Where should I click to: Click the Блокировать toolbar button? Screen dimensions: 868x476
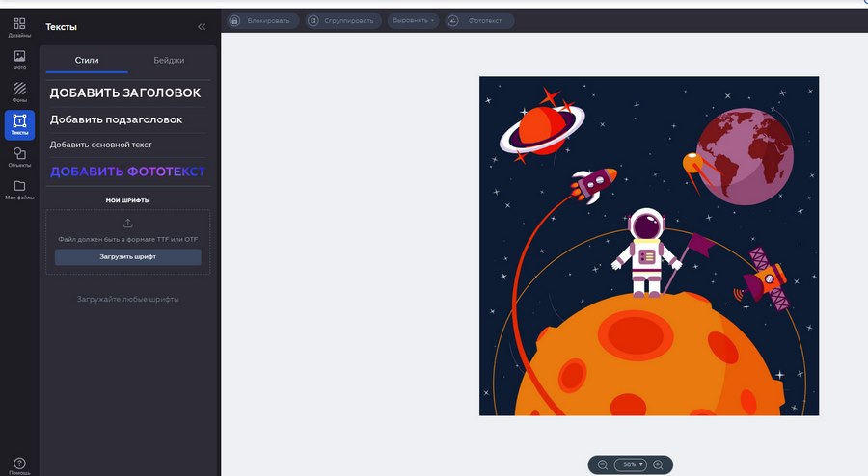coord(263,21)
